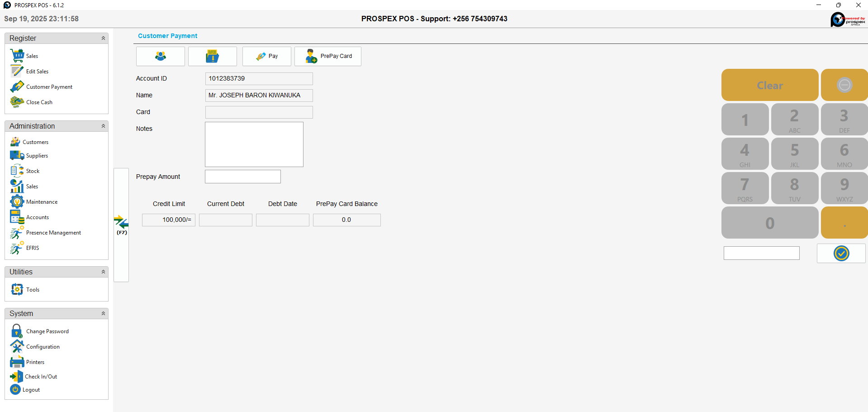The width and height of the screenshot is (868, 412).
Task: Collapse the Register section
Action: [103, 38]
